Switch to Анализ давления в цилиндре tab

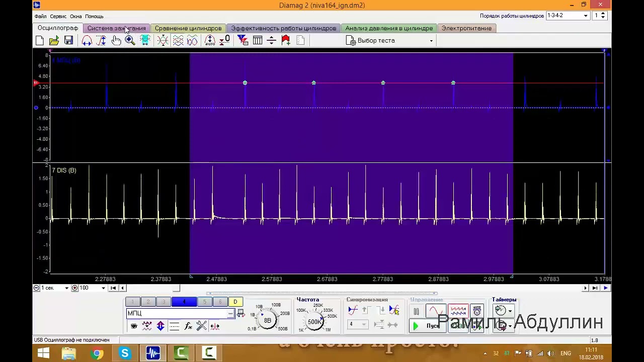click(389, 28)
